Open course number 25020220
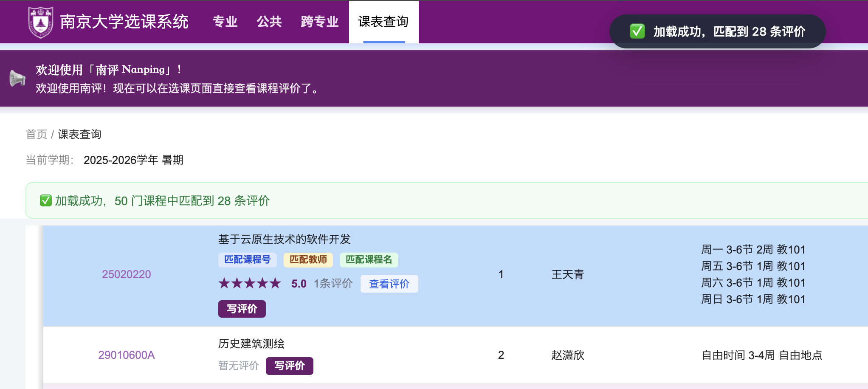Image resolution: width=868 pixels, height=389 pixels. pos(127,274)
